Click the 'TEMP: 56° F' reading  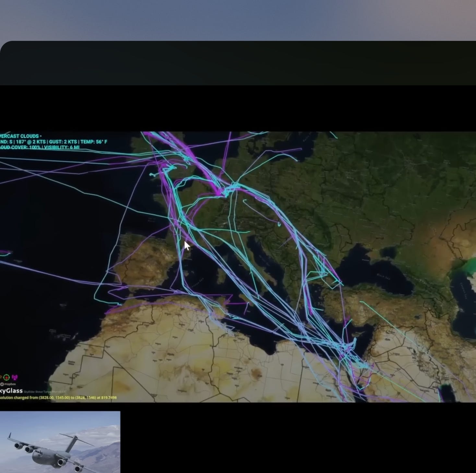(93, 142)
